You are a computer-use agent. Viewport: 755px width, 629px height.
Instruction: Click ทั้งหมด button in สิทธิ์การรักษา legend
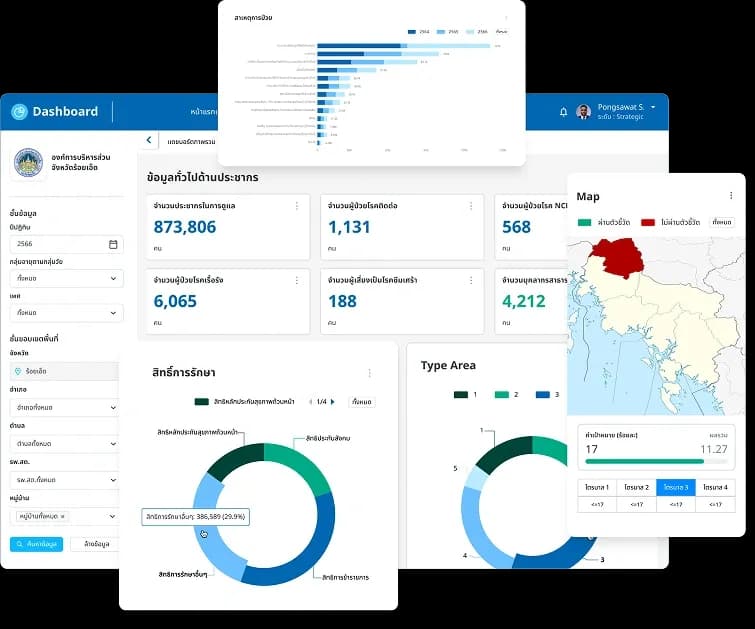[x=362, y=402]
